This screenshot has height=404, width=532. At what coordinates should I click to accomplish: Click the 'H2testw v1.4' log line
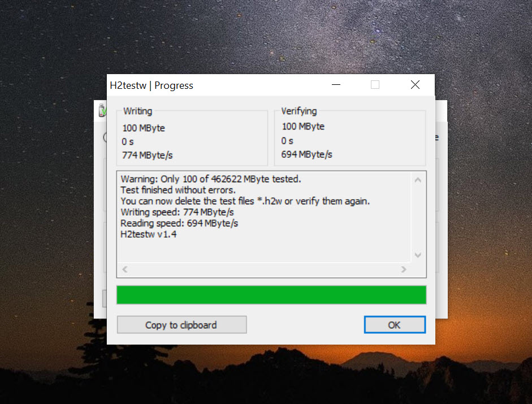point(149,234)
